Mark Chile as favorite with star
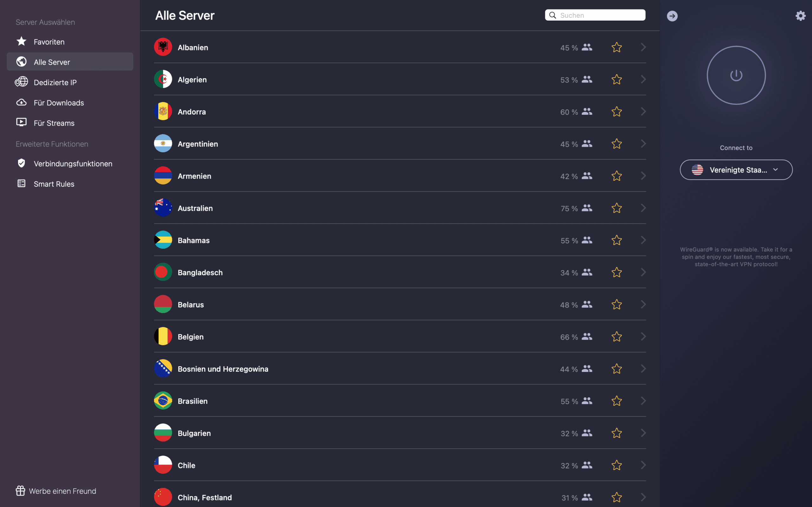Image resolution: width=812 pixels, height=507 pixels. coord(617,465)
